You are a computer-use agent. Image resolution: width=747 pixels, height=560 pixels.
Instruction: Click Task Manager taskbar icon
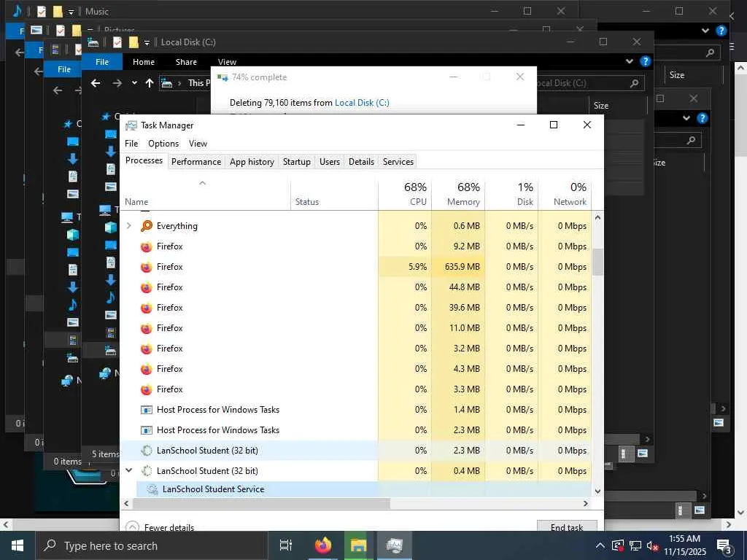395,545
